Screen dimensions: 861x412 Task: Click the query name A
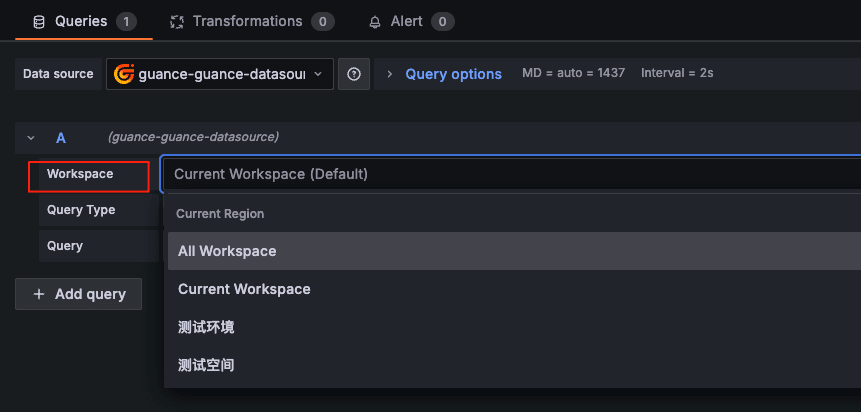click(61, 138)
